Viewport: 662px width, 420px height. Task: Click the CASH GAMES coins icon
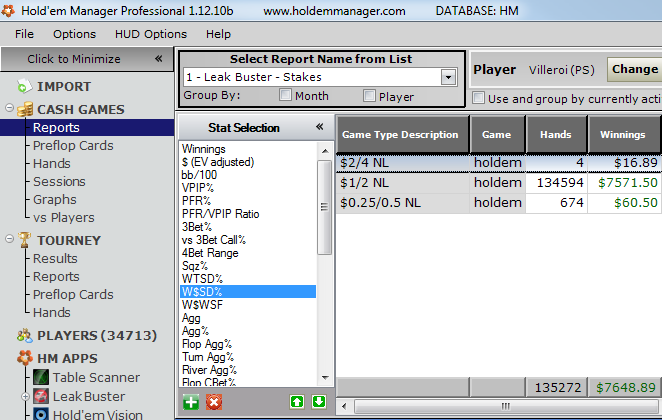tap(25, 109)
